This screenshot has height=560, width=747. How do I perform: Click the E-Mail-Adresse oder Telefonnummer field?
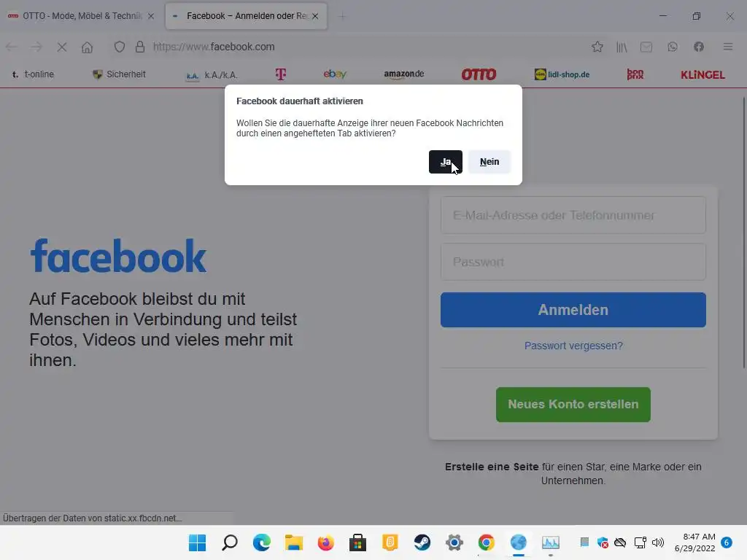[573, 215]
